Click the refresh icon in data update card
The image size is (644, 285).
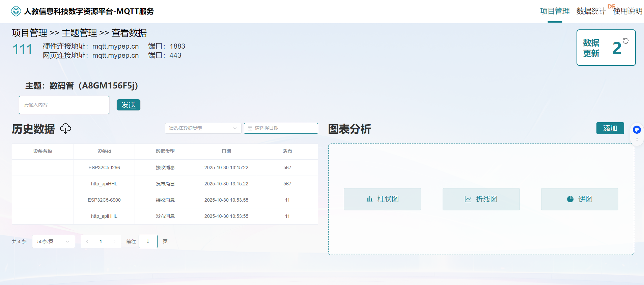[x=626, y=41]
